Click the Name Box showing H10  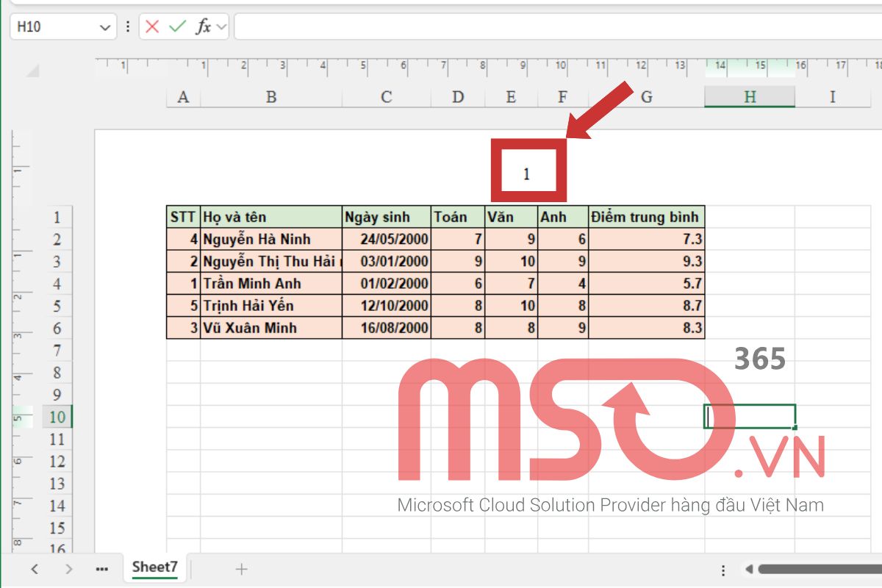(62, 27)
